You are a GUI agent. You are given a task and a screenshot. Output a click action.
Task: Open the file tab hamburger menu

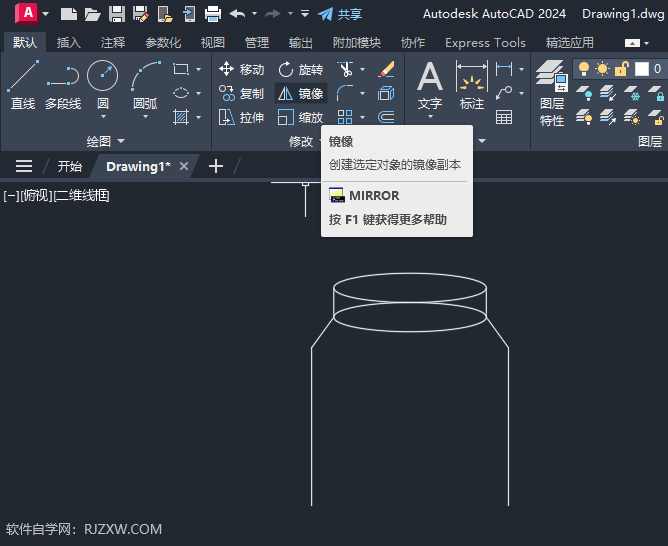pos(24,166)
